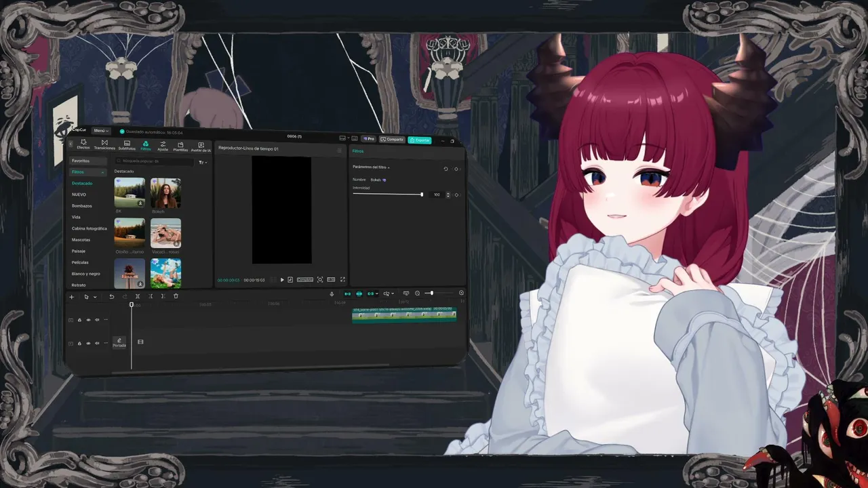Open the Ajuste panel
Screen dimensions: 868x488
(x=163, y=146)
